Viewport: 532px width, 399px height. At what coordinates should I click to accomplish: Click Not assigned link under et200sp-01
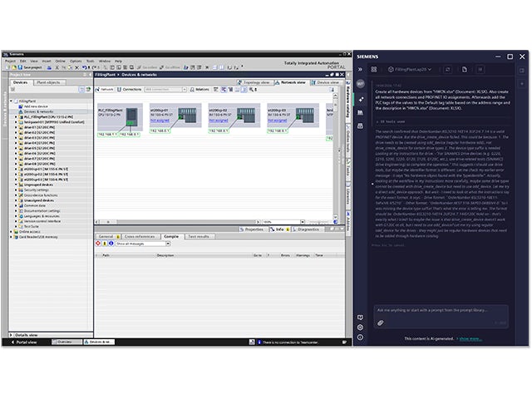click(160, 121)
